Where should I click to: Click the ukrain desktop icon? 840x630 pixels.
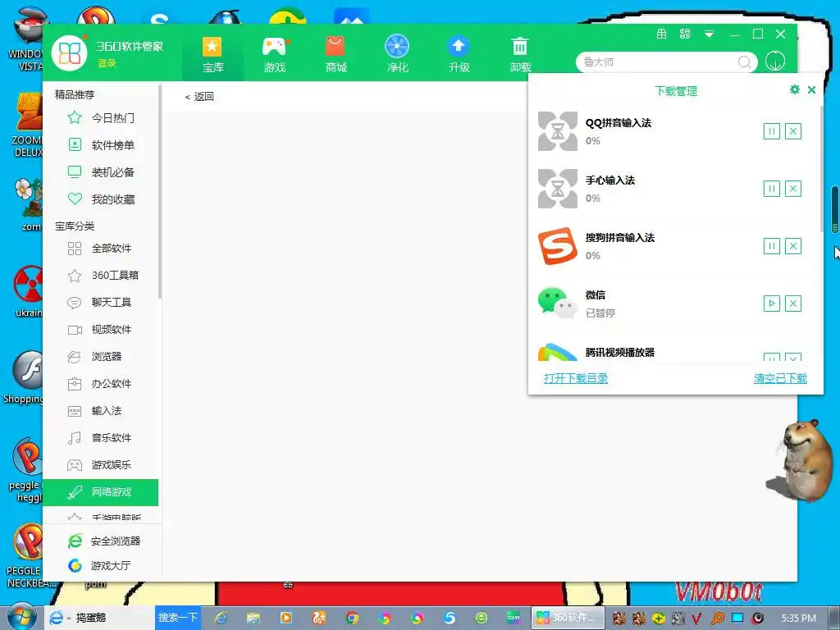point(29,292)
